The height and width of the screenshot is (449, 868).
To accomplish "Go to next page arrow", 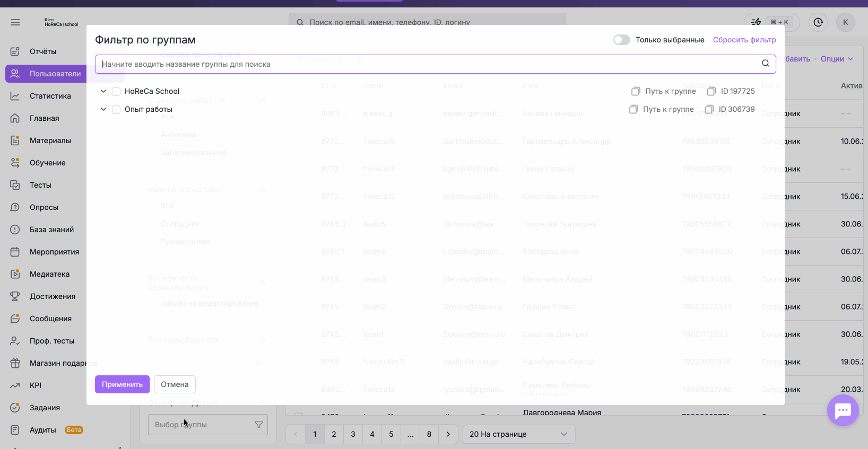I will (x=448, y=434).
